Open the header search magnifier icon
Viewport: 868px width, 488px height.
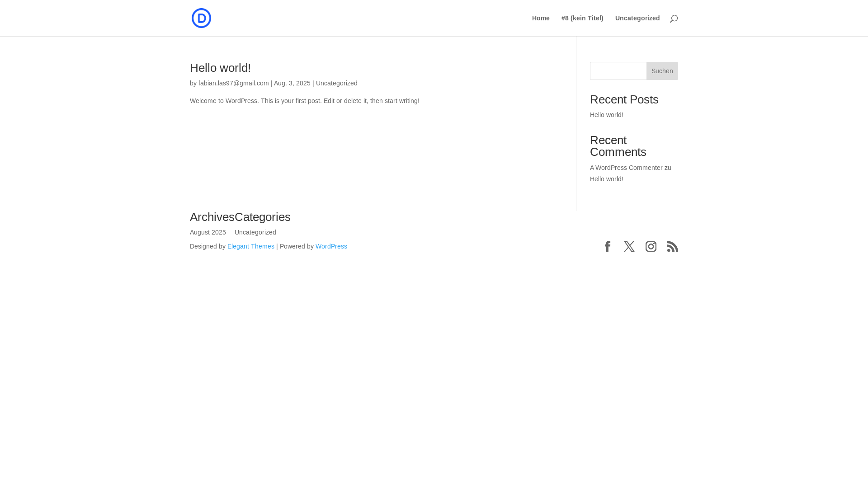[674, 19]
